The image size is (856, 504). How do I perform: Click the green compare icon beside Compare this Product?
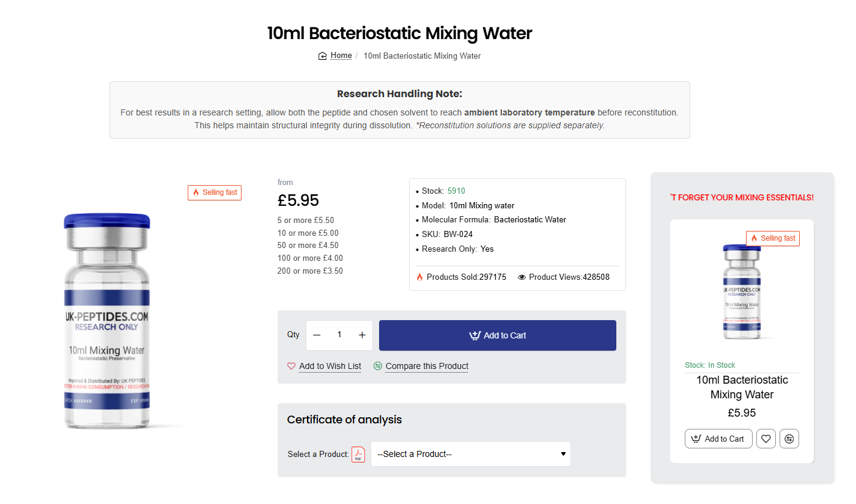tap(378, 366)
